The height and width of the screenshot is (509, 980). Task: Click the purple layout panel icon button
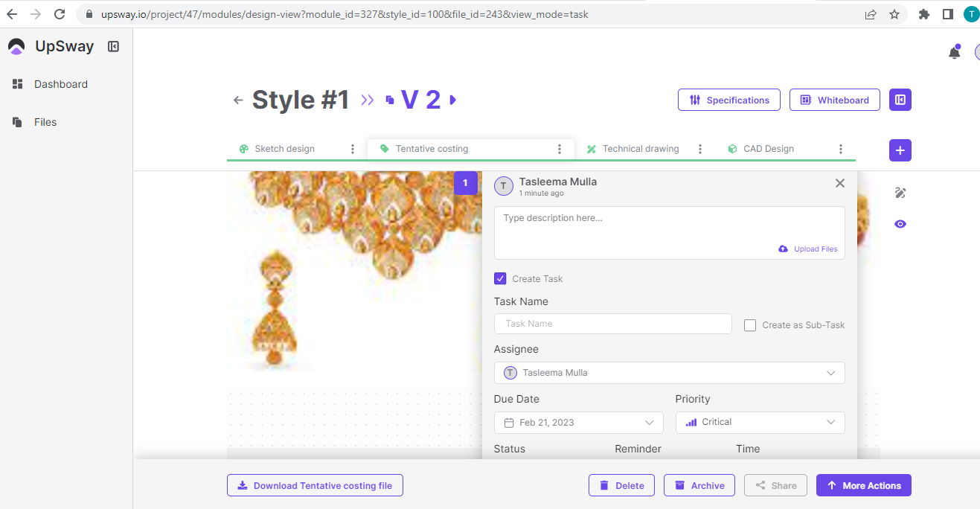pos(900,100)
